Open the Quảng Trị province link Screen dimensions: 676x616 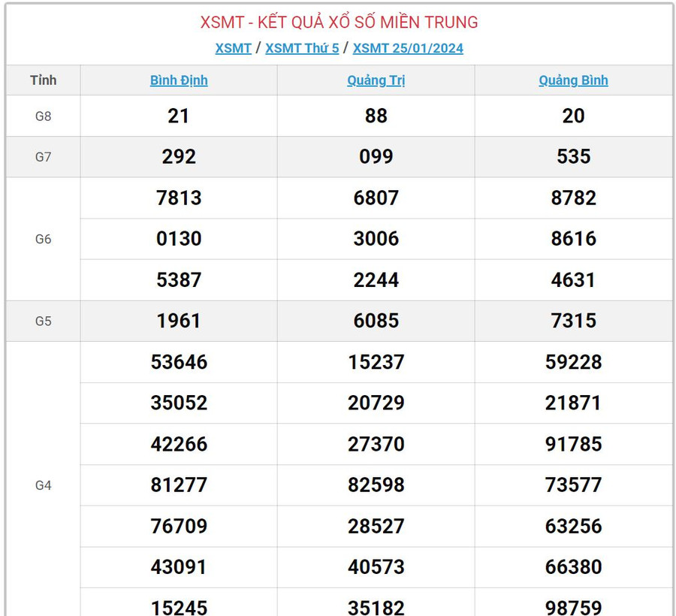[376, 80]
